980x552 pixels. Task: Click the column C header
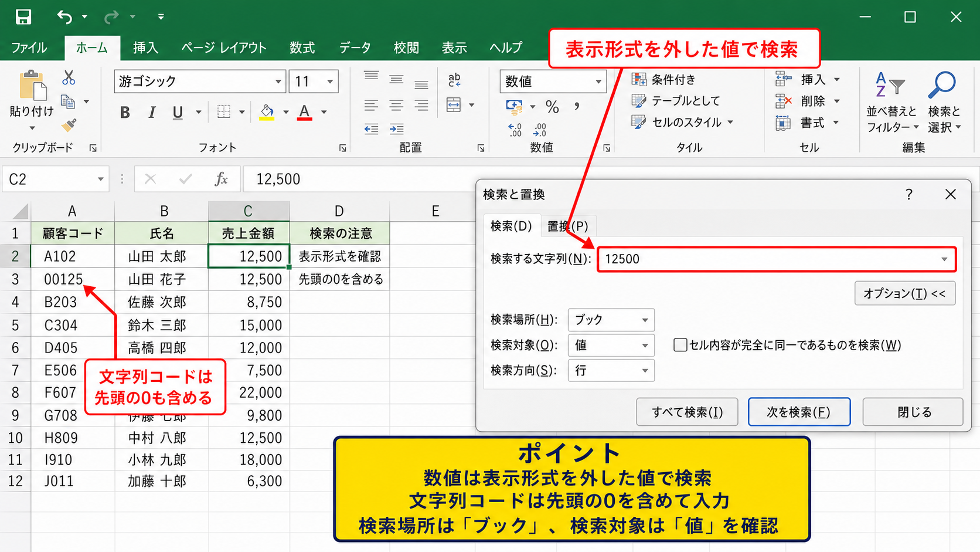pyautogui.click(x=249, y=211)
